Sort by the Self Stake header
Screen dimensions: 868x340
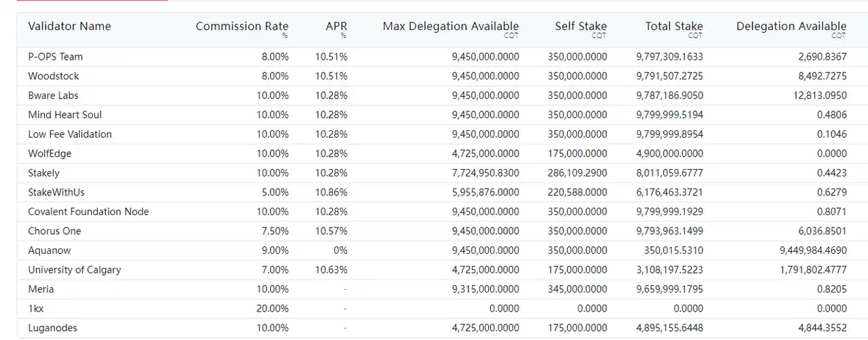(x=580, y=26)
